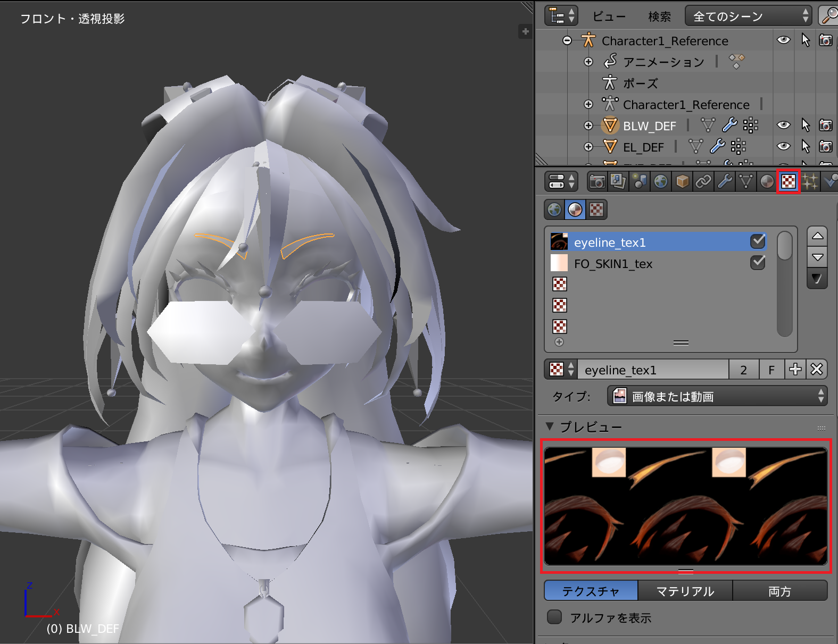This screenshot has width=838, height=644.
Task: Click the EL_DEF modifier wrench icon
Action: pyautogui.click(x=717, y=146)
